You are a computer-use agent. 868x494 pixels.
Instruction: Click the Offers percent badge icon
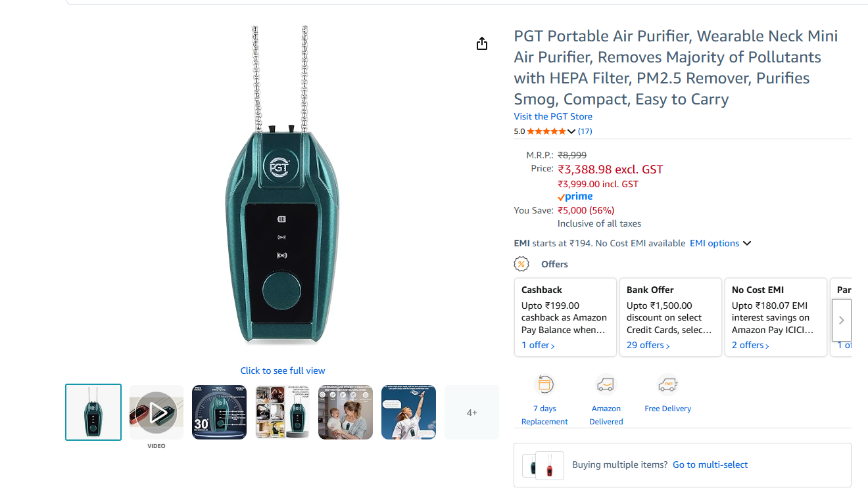pos(521,264)
